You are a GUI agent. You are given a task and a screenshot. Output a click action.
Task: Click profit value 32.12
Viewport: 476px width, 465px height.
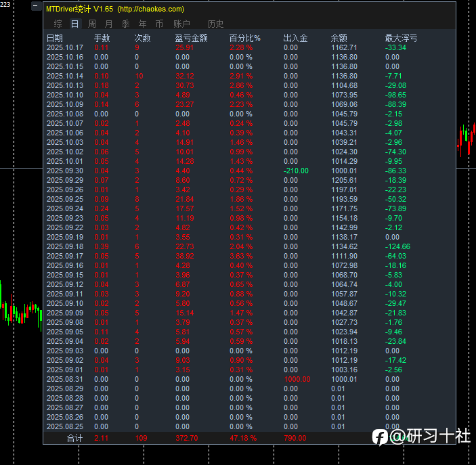tap(185, 76)
